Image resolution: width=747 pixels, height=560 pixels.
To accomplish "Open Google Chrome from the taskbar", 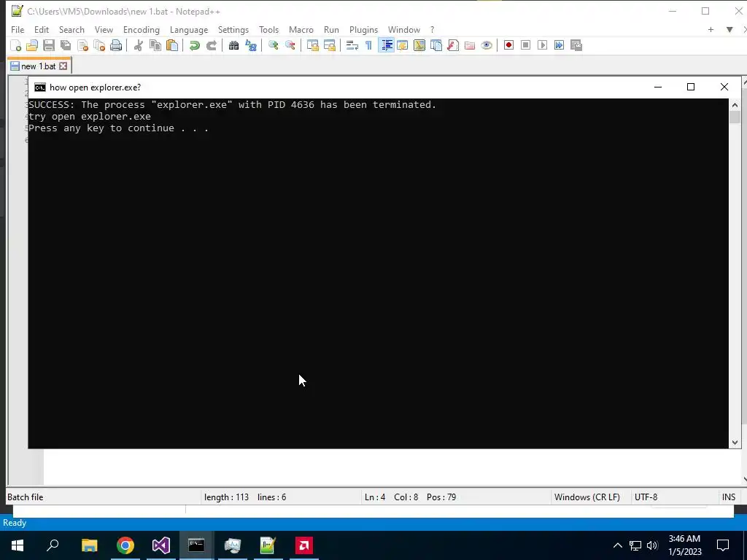I will point(125,545).
